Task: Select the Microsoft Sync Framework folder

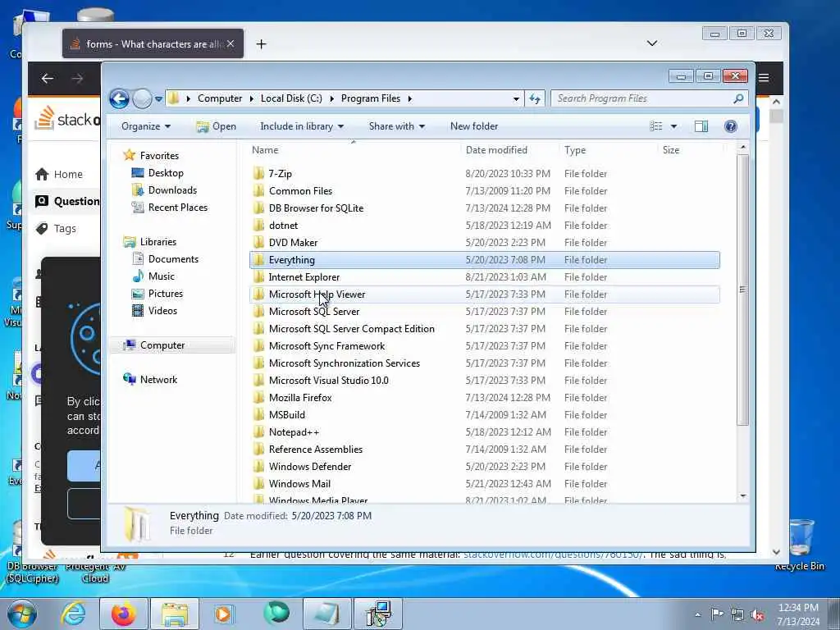Action: point(326,346)
